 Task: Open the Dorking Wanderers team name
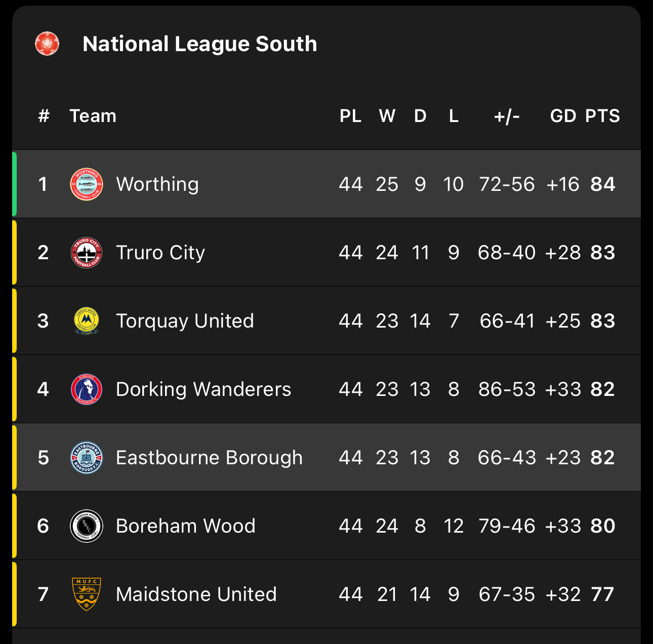pos(203,389)
